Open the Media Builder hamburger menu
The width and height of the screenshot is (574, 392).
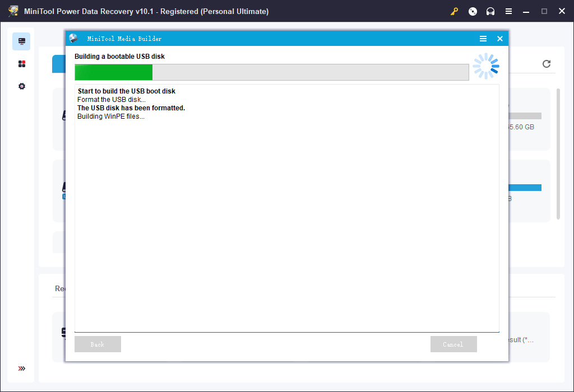click(x=483, y=39)
